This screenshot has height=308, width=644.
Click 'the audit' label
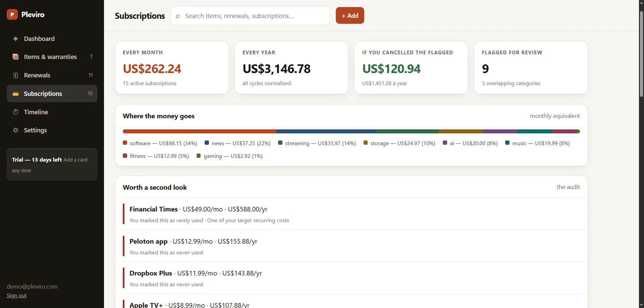pyautogui.click(x=568, y=187)
